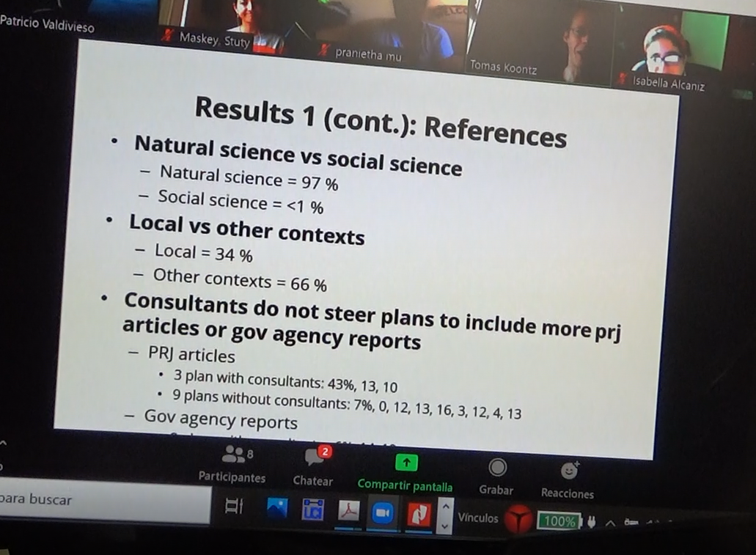Click the power plug icon in the tray
Viewport: 756px width, 555px height.
point(592,522)
